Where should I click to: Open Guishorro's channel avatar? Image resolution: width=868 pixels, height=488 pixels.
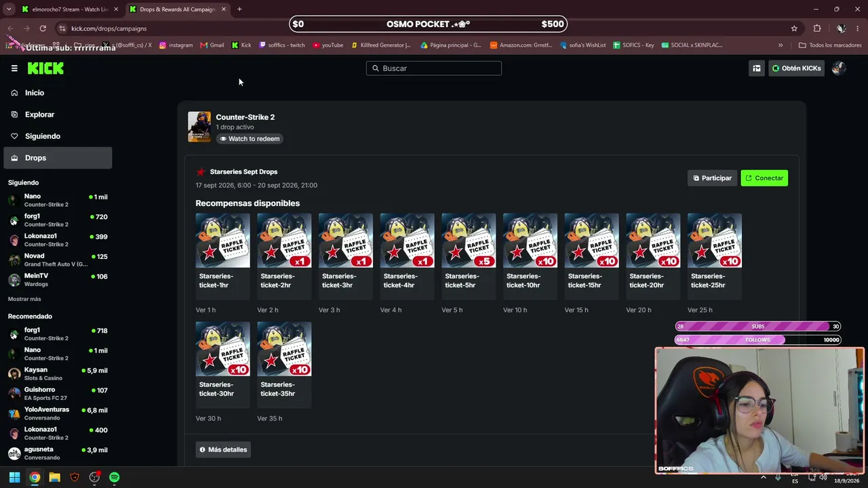tap(14, 394)
